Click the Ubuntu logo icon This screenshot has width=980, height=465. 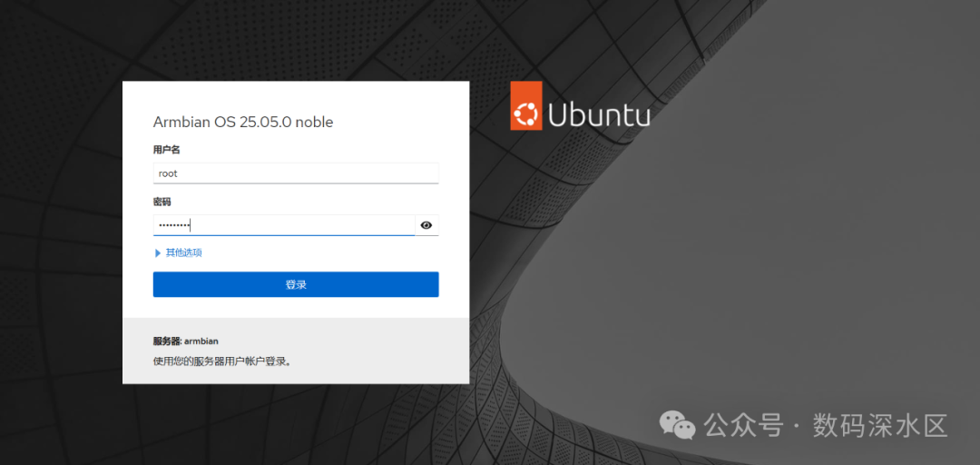click(x=525, y=105)
